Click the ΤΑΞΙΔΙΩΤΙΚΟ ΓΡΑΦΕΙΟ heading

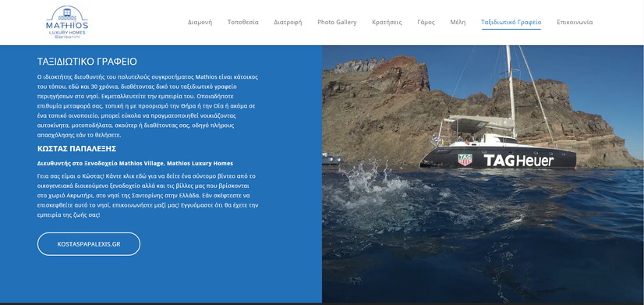87,62
